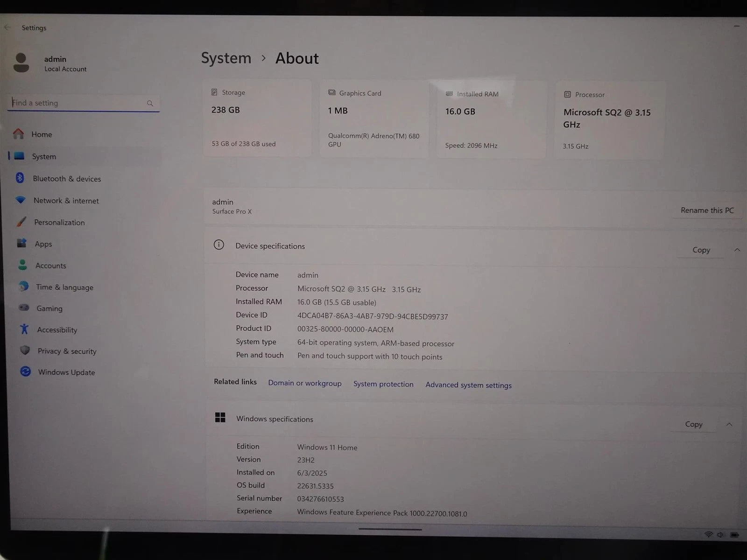Click the serial number 034276610553
This screenshot has height=560, width=747.
point(320,499)
